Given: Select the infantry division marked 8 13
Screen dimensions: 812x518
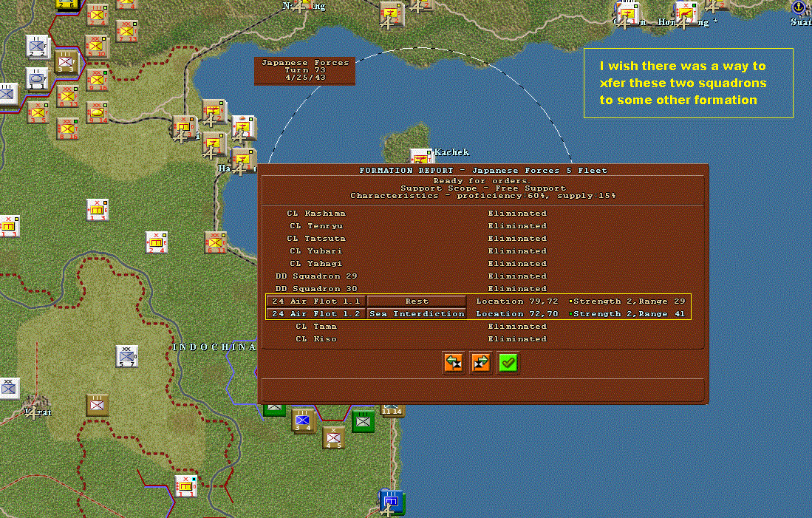Looking at the screenshot, I should [x=67, y=96].
